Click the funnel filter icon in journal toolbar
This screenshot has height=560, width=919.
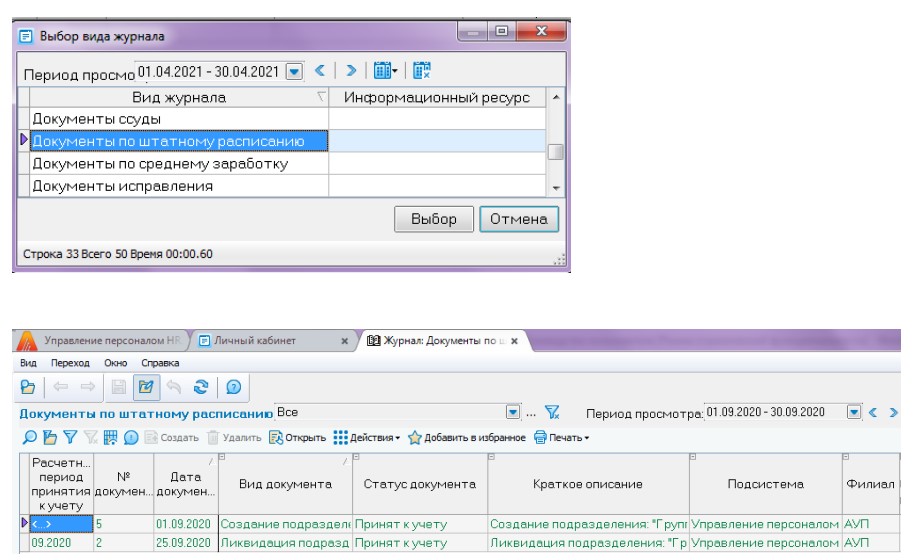[x=70, y=437]
